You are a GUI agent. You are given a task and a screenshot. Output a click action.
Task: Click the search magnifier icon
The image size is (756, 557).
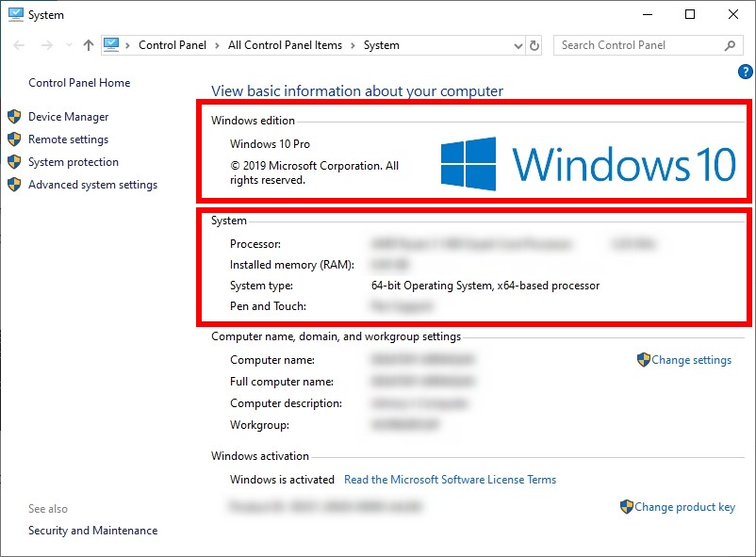click(730, 45)
